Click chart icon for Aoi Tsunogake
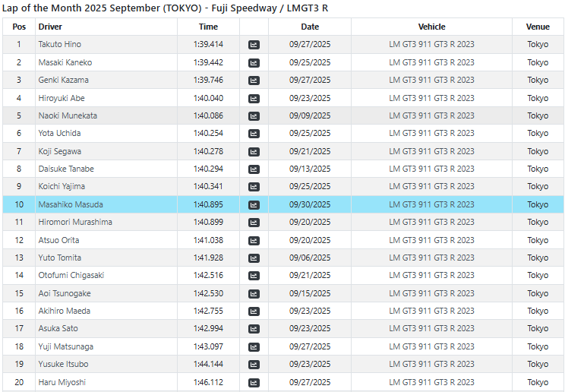Image resolution: width=565 pixels, height=392 pixels. click(254, 293)
